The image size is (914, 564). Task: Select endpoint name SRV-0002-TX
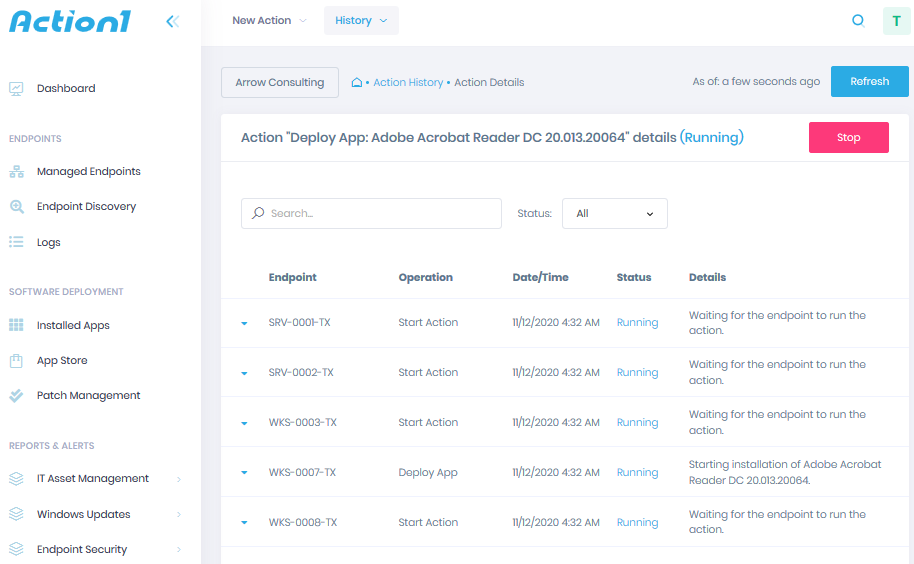(301, 372)
